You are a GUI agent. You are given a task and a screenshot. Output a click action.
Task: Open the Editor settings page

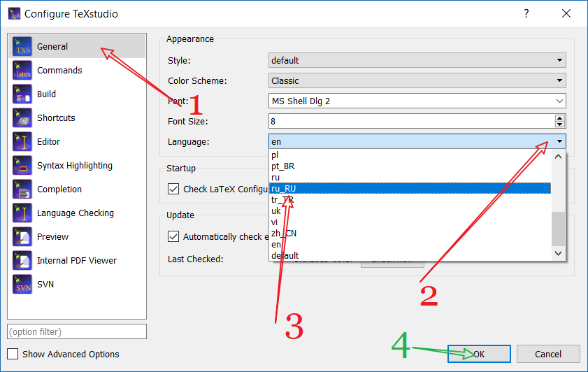pos(77,141)
